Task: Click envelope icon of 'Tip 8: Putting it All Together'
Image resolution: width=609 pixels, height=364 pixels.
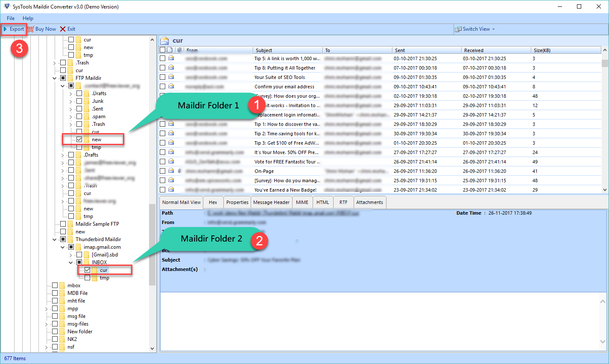Action: (171, 67)
